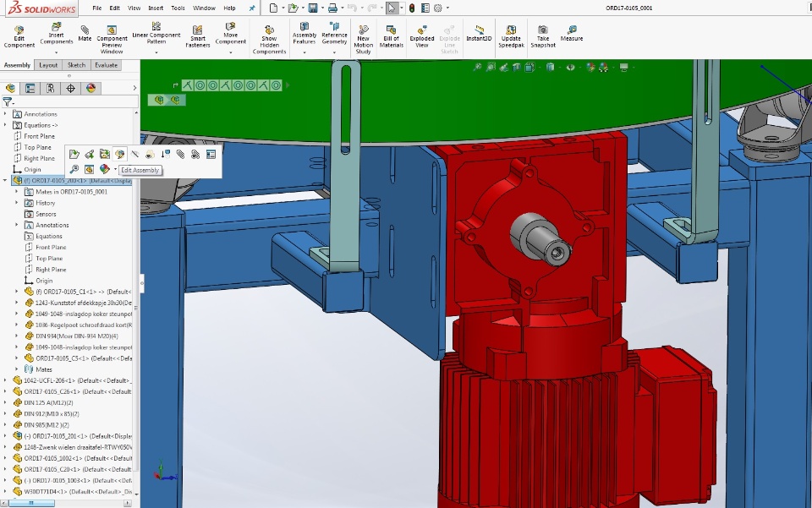Open the DimXpertManager crosshair tab
812x508 pixels.
[70, 89]
